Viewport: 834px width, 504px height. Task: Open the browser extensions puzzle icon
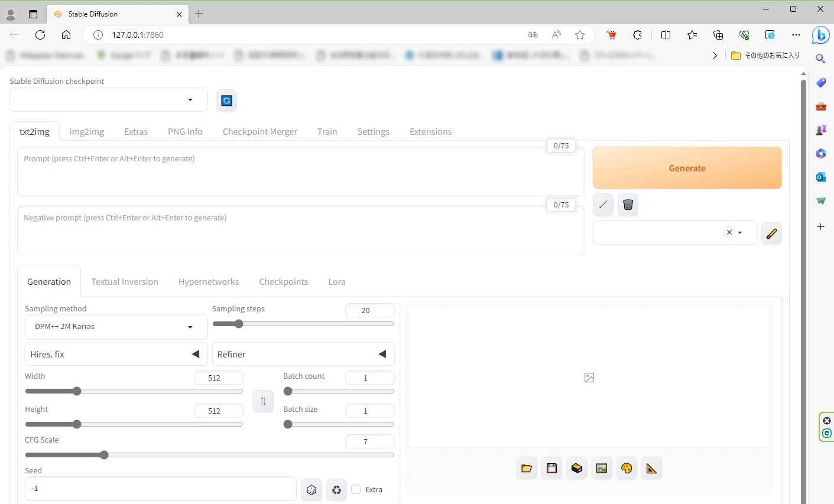point(637,35)
